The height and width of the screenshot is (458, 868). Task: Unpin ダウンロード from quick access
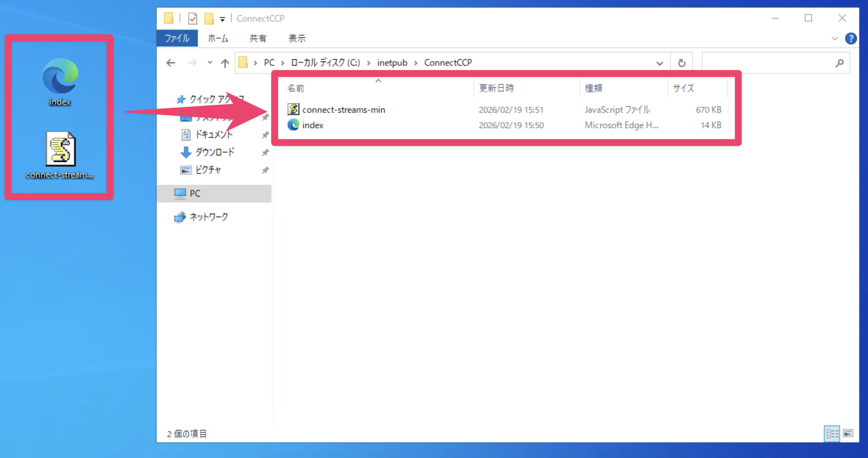click(265, 153)
